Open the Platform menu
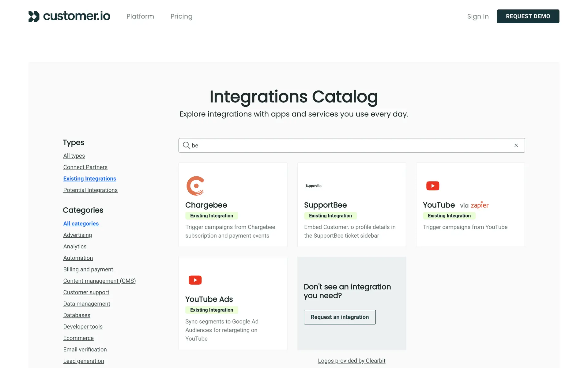This screenshot has width=588, height=368. [140, 17]
